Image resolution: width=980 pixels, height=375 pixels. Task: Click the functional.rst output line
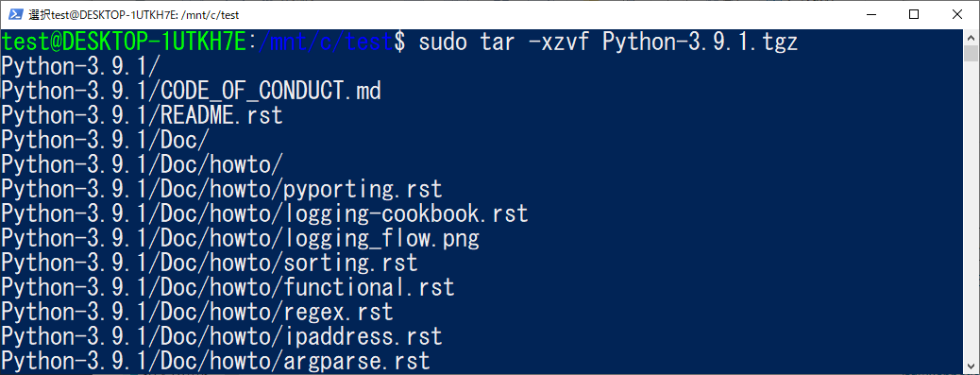[x=228, y=287]
